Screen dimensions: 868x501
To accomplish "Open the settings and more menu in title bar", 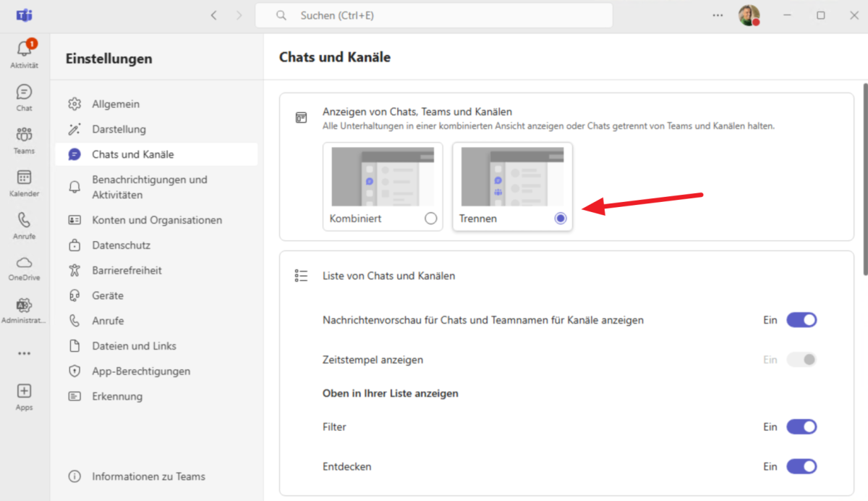I will pyautogui.click(x=718, y=15).
